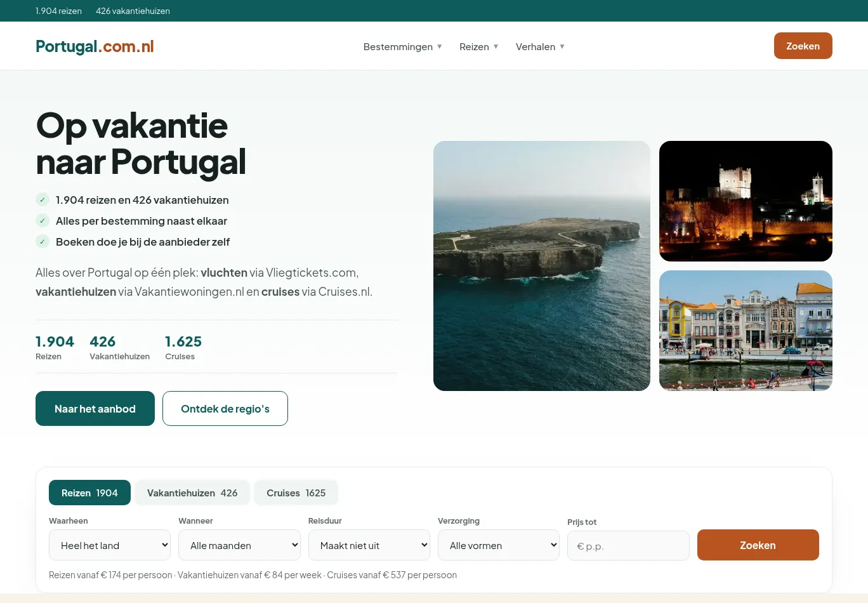
Task: Click the 'Op vakantie naar Portugal' heading
Action: (x=141, y=143)
